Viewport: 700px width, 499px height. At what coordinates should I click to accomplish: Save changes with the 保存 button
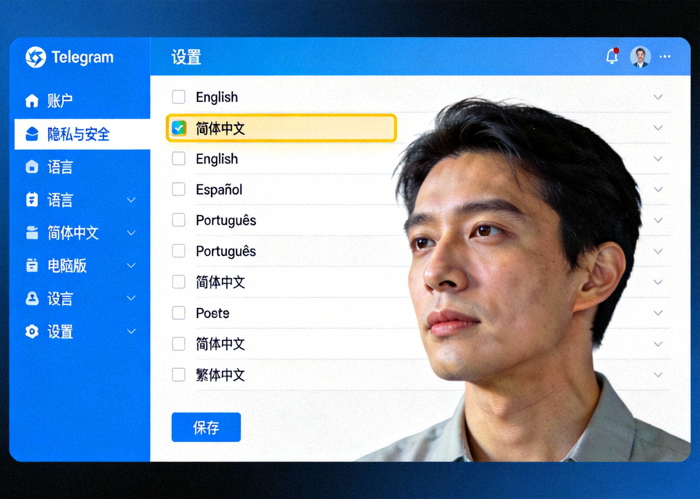tap(206, 427)
